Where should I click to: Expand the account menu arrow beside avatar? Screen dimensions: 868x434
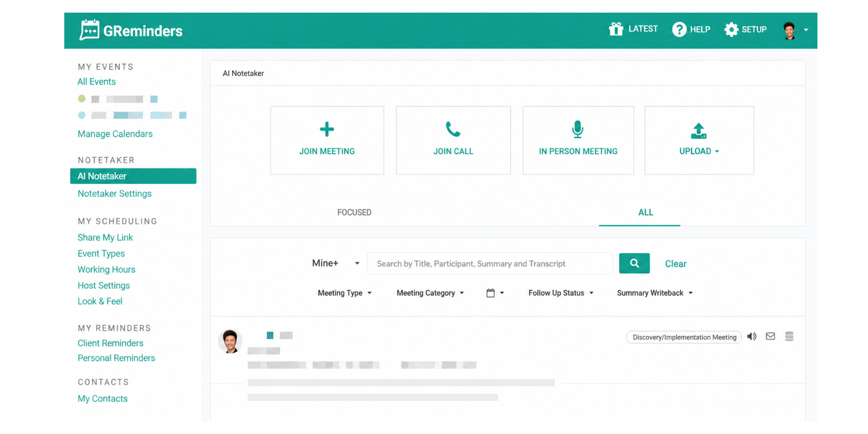806,30
